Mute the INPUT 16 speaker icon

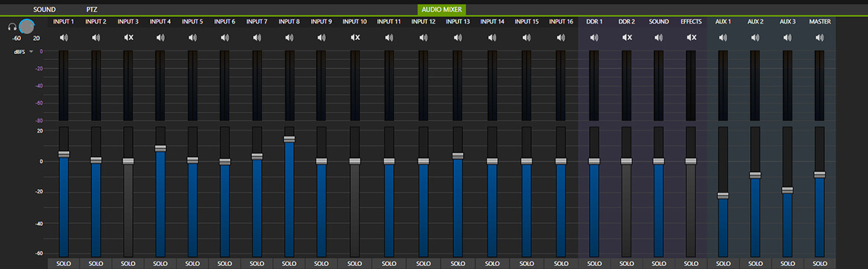561,38
